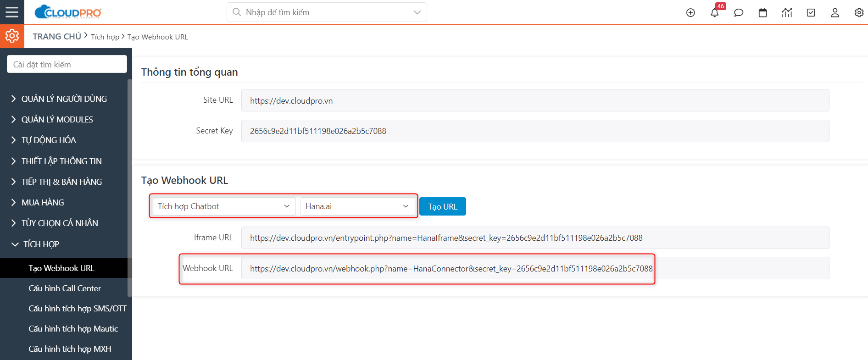Click the Webhook URL field

coord(535,268)
